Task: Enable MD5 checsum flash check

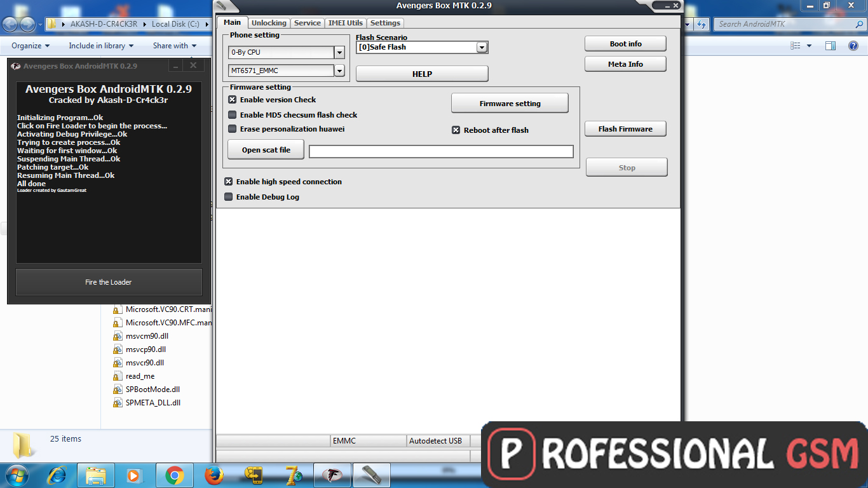Action: click(x=233, y=115)
